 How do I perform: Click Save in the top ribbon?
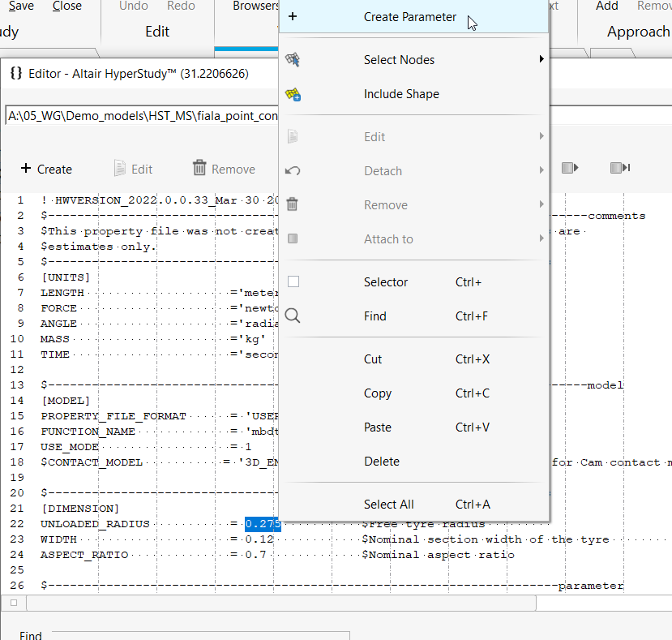(21, 6)
